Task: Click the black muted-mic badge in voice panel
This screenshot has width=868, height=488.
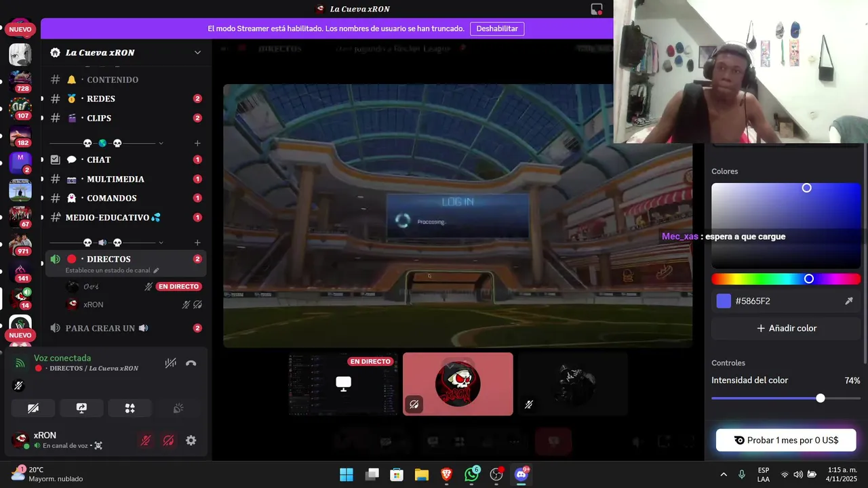Action: tap(18, 386)
